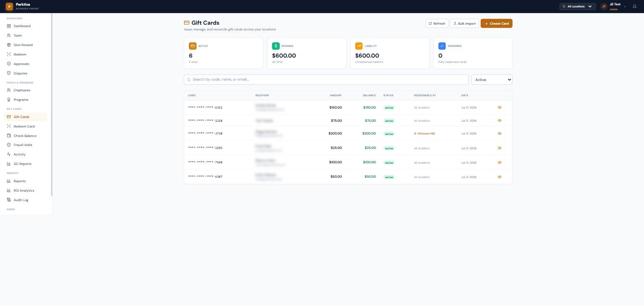The height and width of the screenshot is (306, 644).
Task: Open ROI Analytics page
Action: click(25, 191)
